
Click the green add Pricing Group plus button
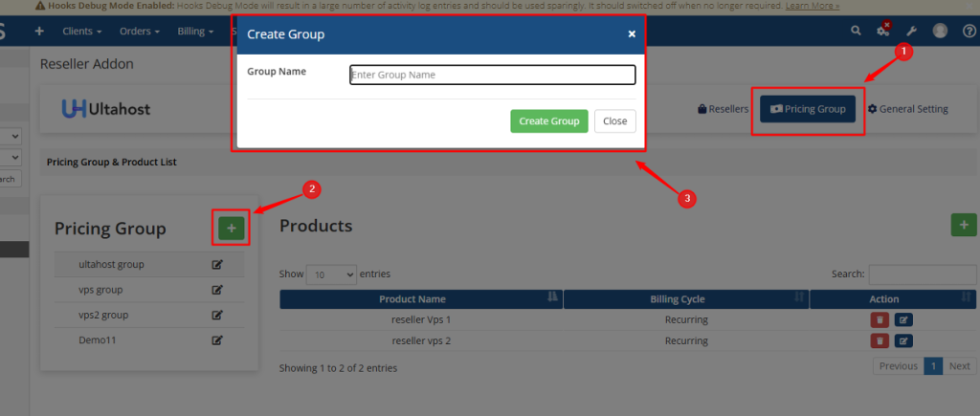pos(231,228)
